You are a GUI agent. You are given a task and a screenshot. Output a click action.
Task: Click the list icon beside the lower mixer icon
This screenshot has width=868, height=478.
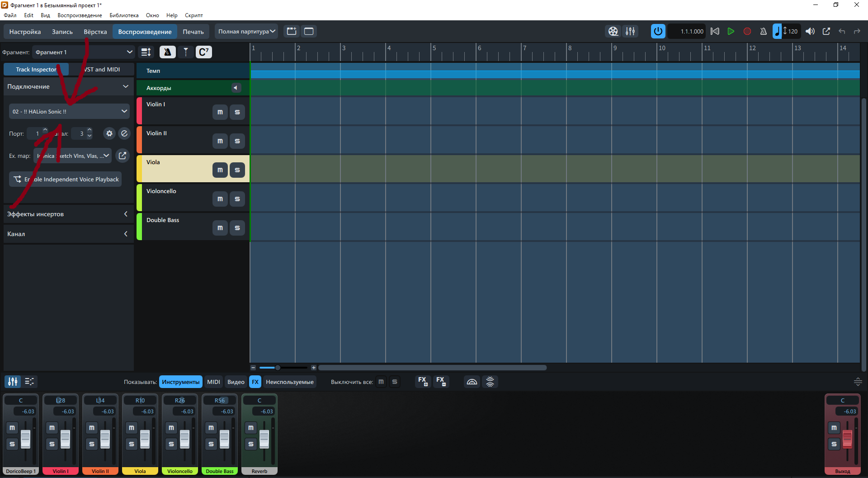[29, 382]
